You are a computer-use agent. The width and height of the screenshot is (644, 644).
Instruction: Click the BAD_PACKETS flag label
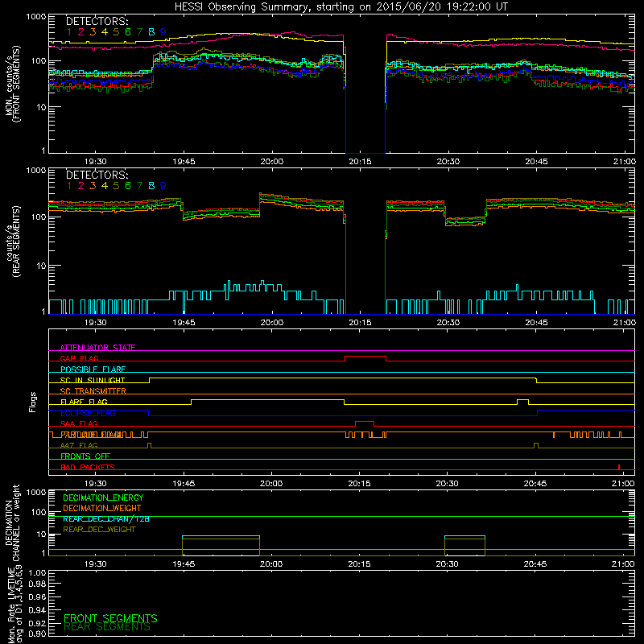coord(88,467)
